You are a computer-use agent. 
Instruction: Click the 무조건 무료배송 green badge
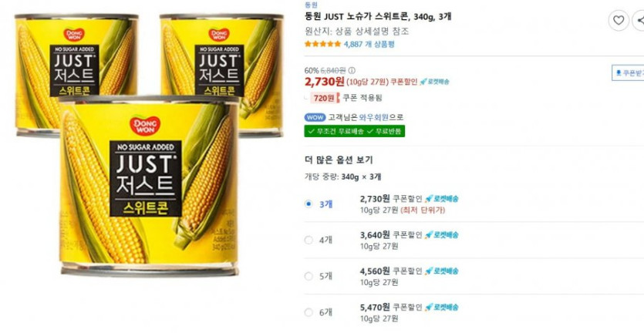pos(335,131)
